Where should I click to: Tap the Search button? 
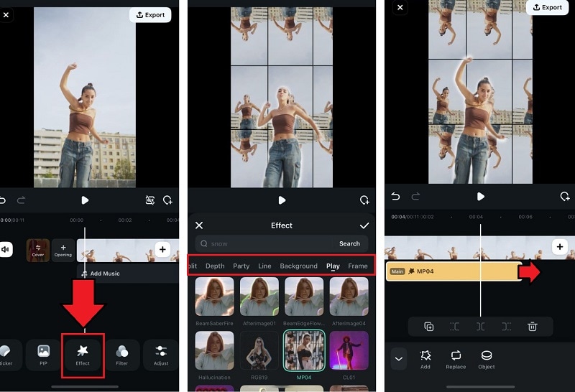point(349,243)
